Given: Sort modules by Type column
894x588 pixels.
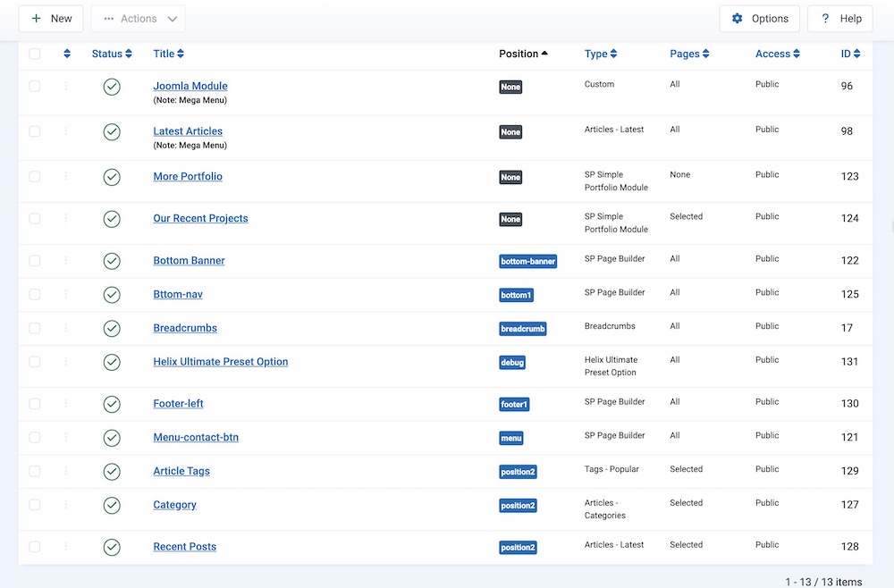Looking at the screenshot, I should [x=600, y=55].
